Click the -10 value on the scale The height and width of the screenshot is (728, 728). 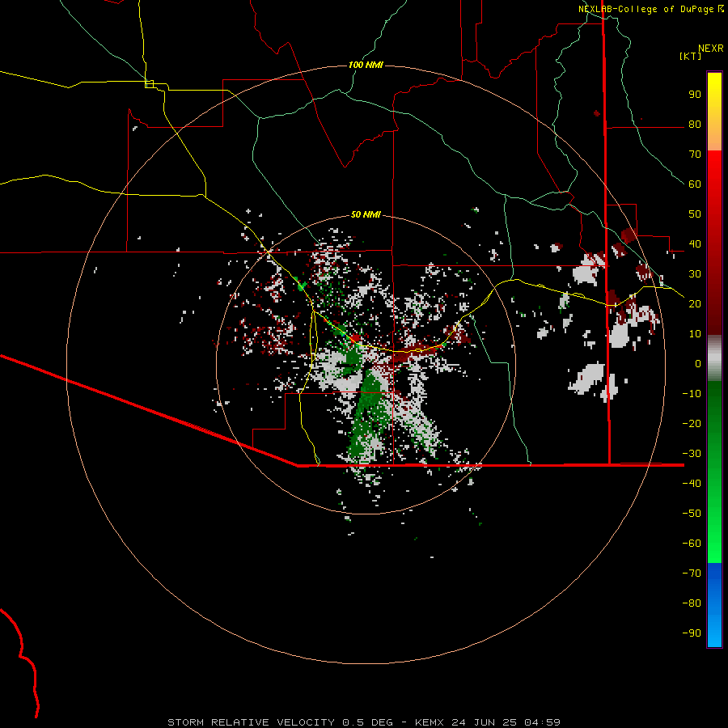tap(692, 394)
